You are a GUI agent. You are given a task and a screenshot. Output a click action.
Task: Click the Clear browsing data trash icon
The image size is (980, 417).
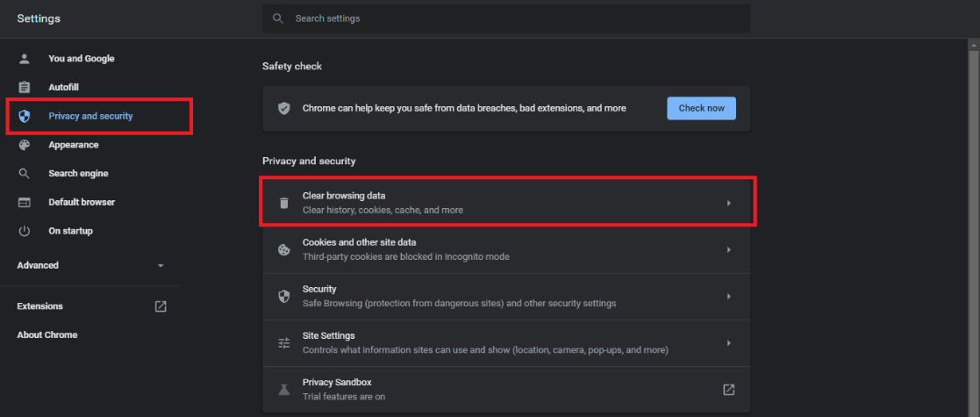283,203
